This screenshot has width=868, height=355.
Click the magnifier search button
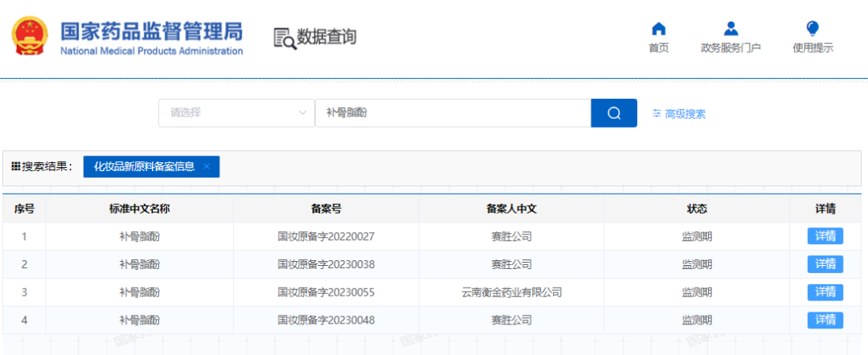[614, 113]
